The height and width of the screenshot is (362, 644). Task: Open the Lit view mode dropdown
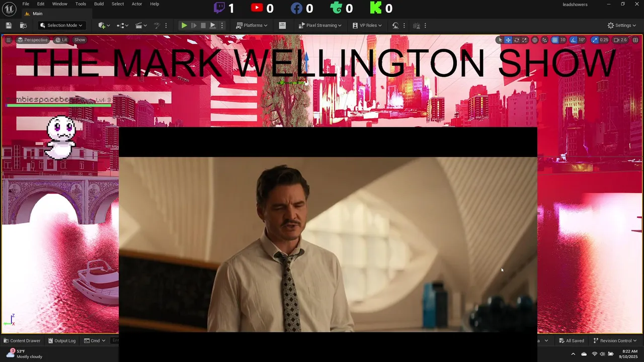61,40
